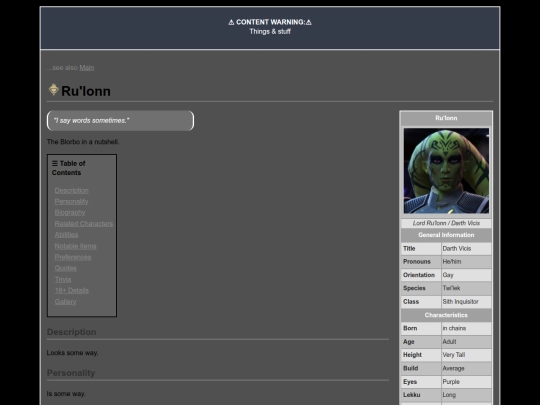The height and width of the screenshot is (405, 540).
Task: Click the Table of Contents hamburger icon
Action: tap(55, 163)
